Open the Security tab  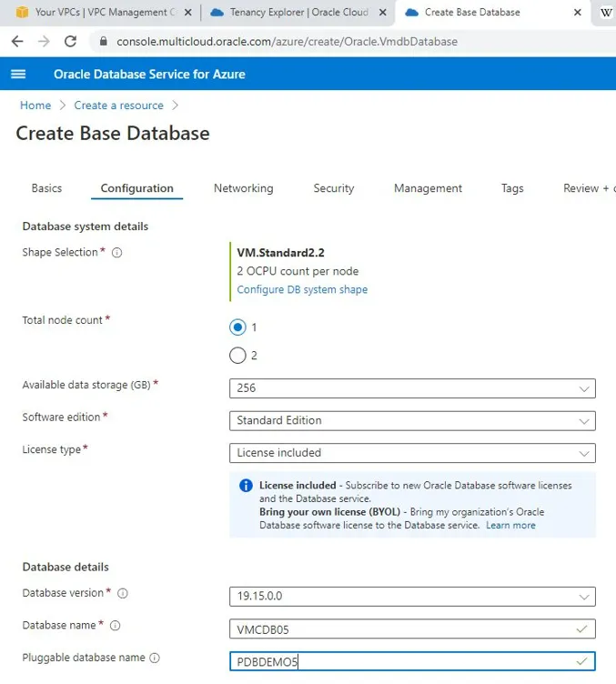pos(334,188)
